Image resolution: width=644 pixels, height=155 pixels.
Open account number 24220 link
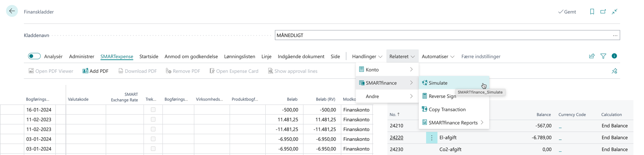pos(397,138)
